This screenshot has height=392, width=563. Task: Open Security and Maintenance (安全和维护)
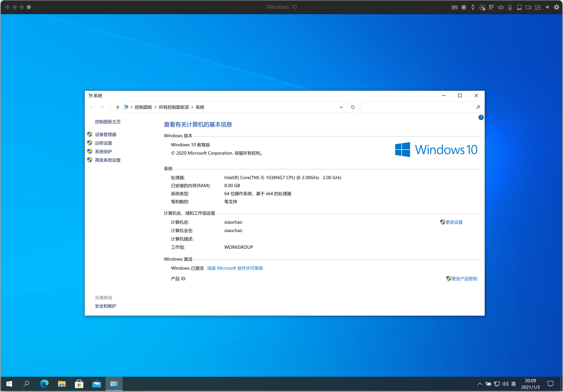105,306
